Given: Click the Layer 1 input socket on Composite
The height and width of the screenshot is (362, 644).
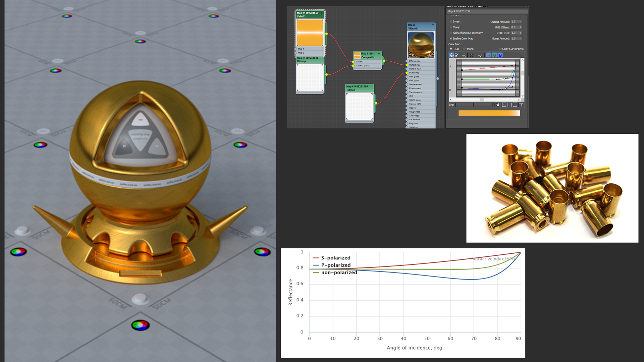Looking at the screenshot, I should click(353, 62).
